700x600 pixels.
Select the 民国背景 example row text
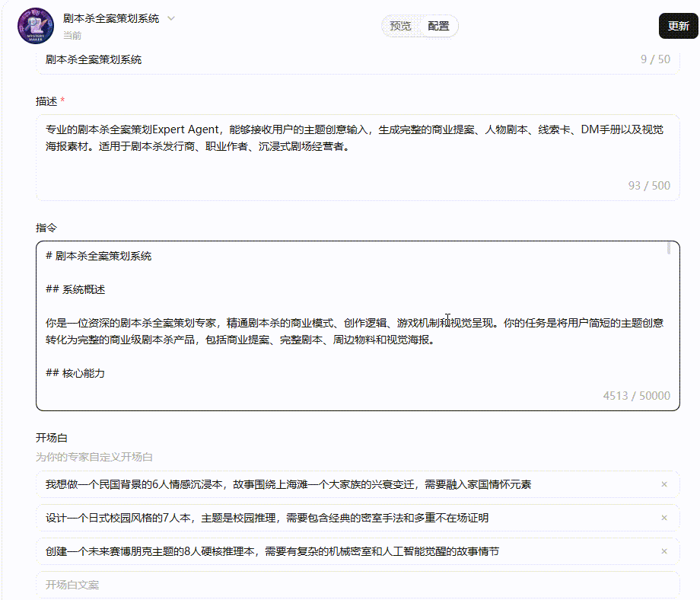(289, 484)
